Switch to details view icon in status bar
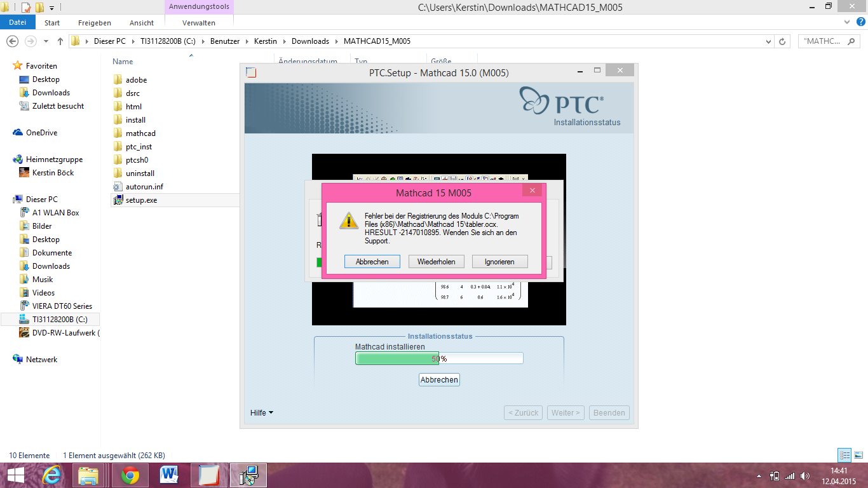The height and width of the screenshot is (488, 868). click(x=844, y=455)
